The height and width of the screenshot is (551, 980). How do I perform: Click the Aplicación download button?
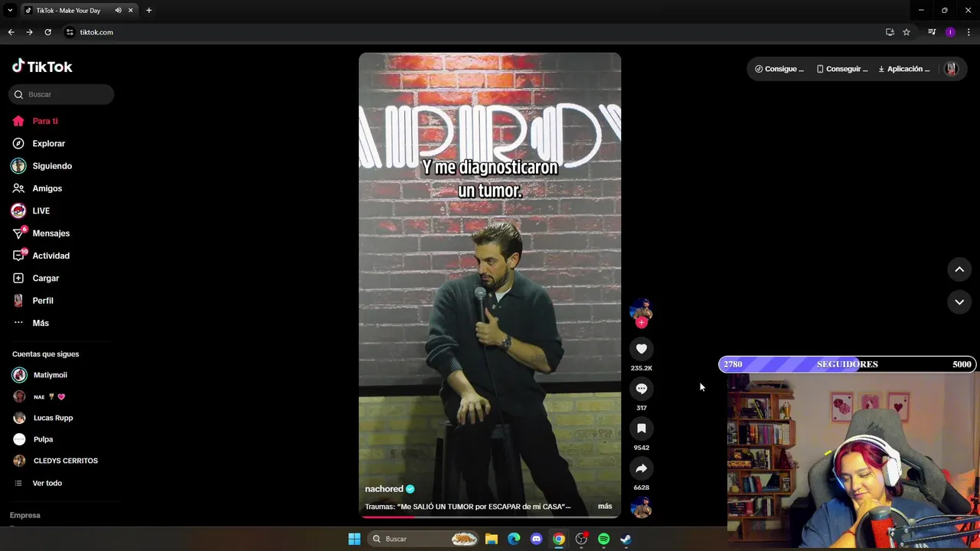coord(904,69)
